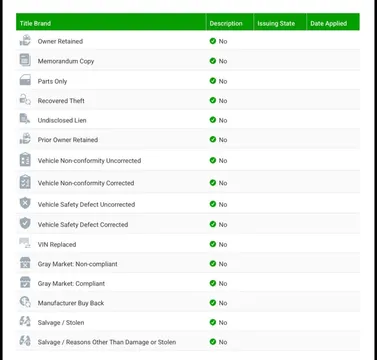This screenshot has height=360, width=377.
Task: Click the Recovered Theft icon
Action: click(25, 99)
